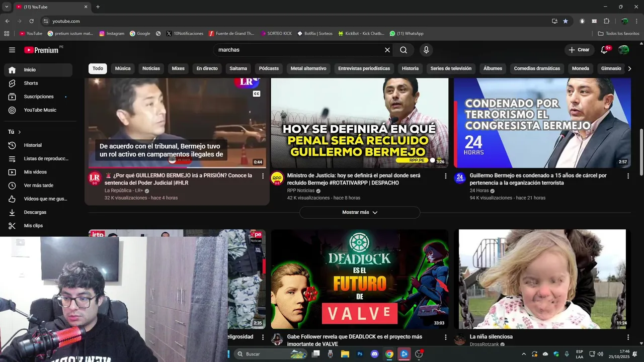
Task: Show hidden tray icons chevron
Action: [x=524, y=354]
